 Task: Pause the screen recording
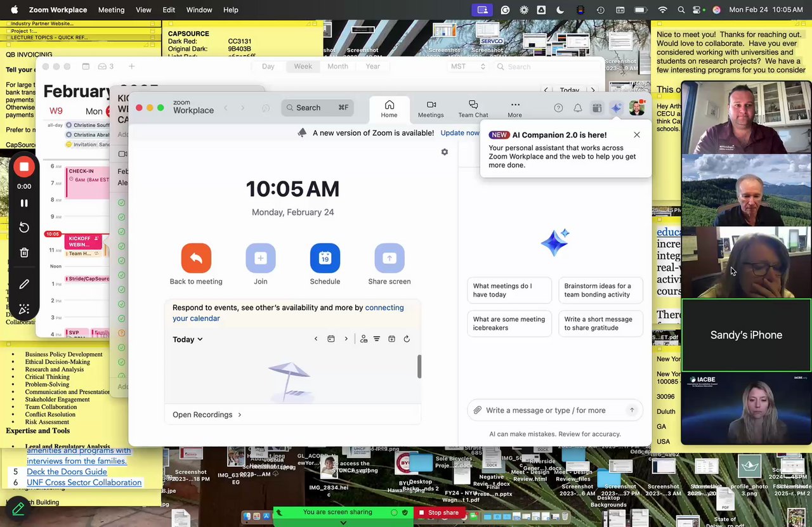[24, 204]
